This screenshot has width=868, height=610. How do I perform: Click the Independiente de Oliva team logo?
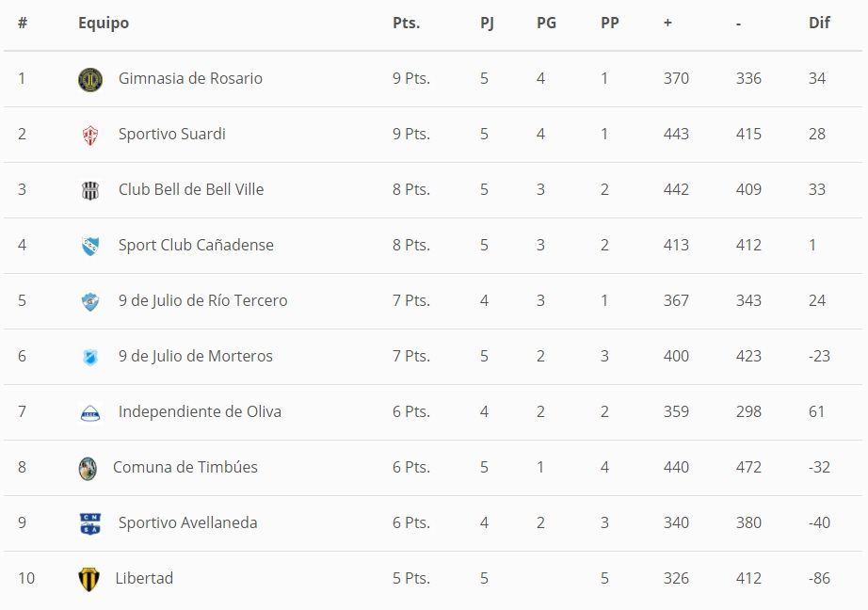(x=90, y=412)
